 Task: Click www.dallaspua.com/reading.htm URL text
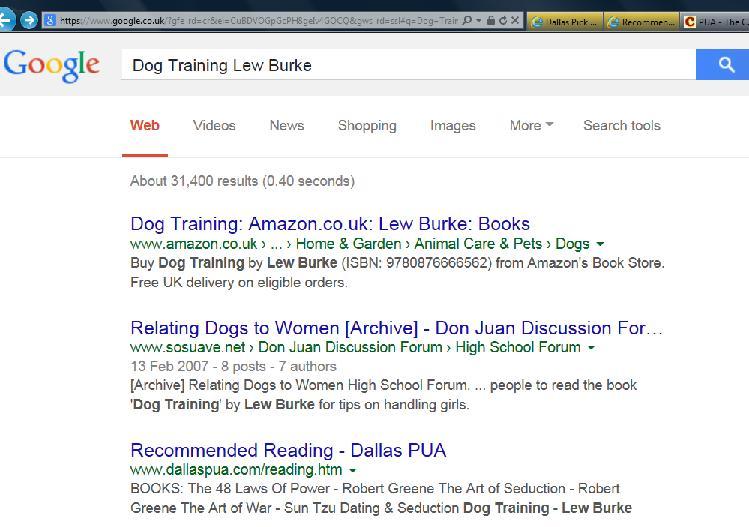coord(236,470)
